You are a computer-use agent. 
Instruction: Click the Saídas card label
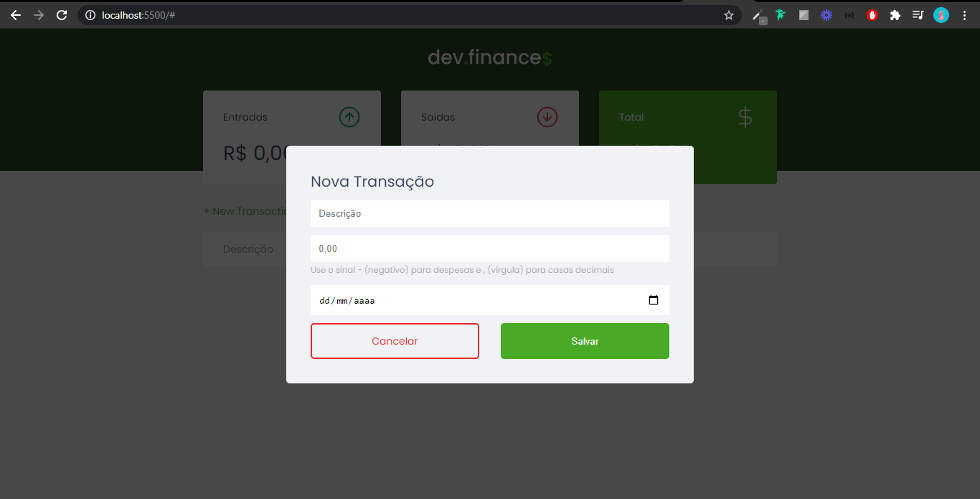click(438, 117)
